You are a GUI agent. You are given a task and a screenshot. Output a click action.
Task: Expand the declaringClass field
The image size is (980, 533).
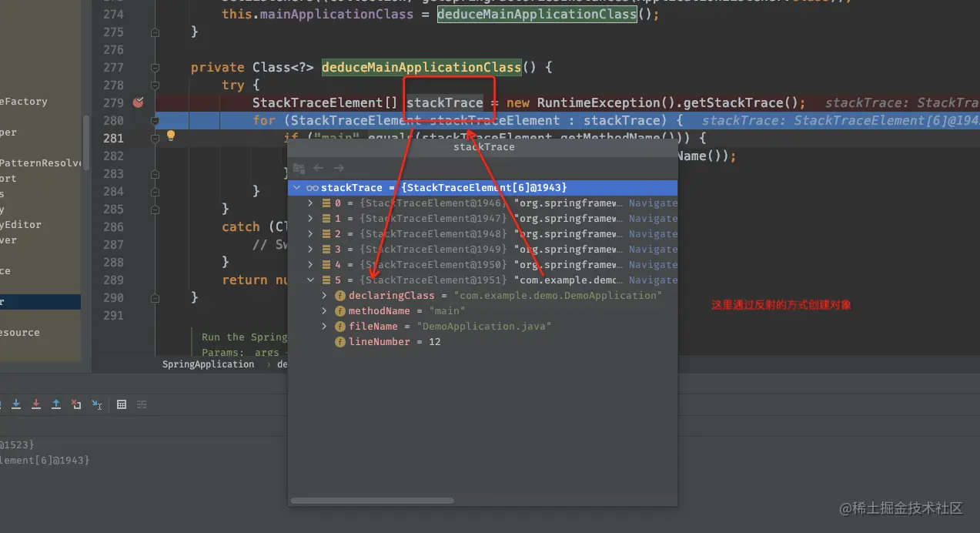pos(325,296)
